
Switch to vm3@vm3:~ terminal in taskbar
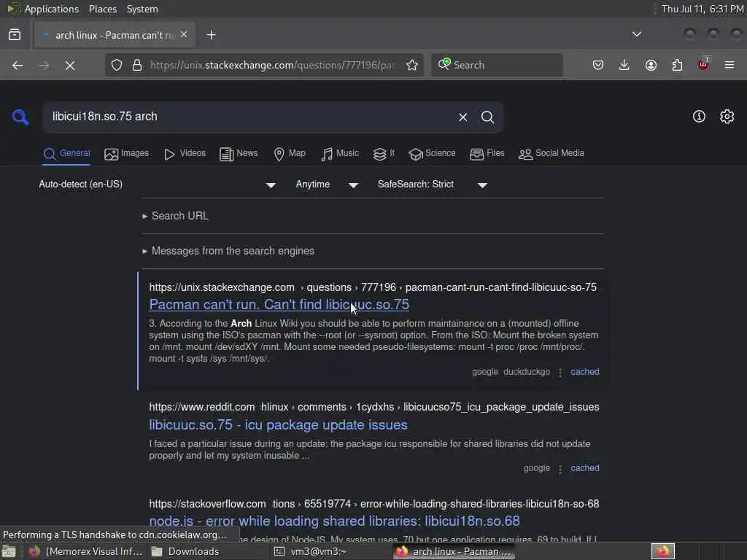click(x=309, y=551)
